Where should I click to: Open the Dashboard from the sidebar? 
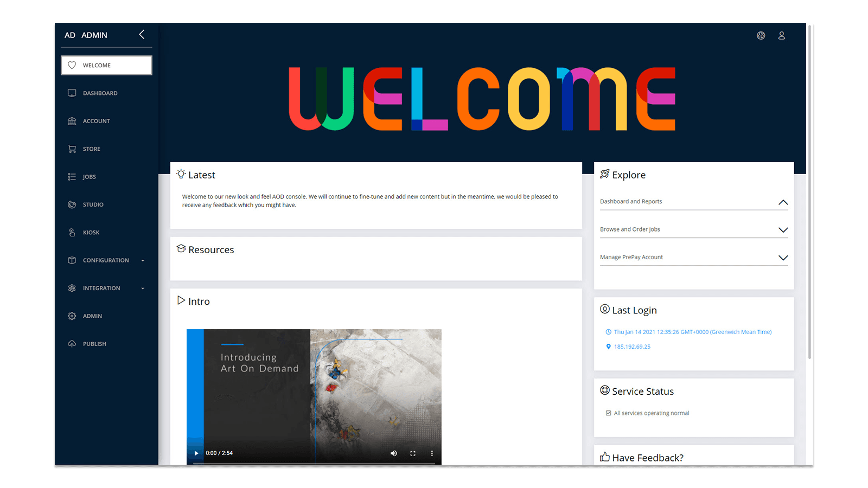click(100, 93)
